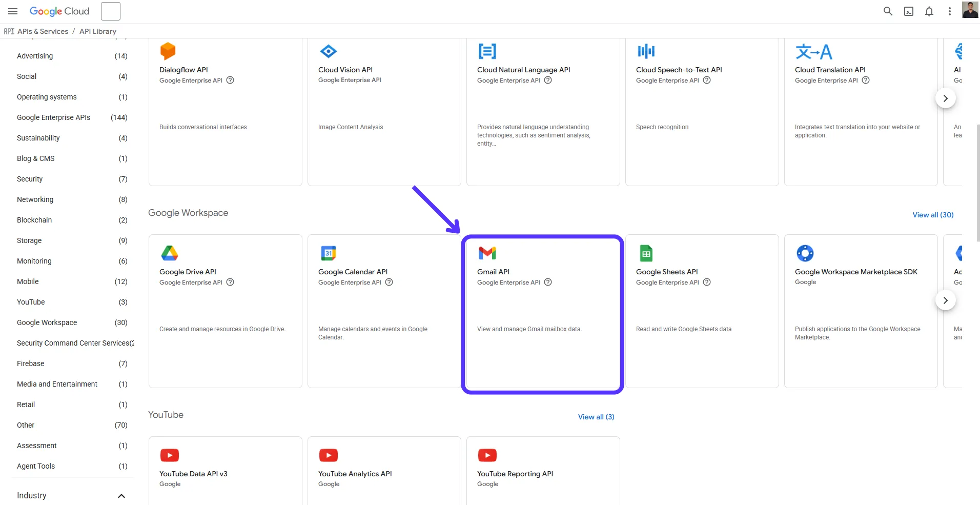Image resolution: width=980 pixels, height=505 pixels.
Task: Click help icon beside Dialogflow Enterprise API label
Action: coord(230,80)
